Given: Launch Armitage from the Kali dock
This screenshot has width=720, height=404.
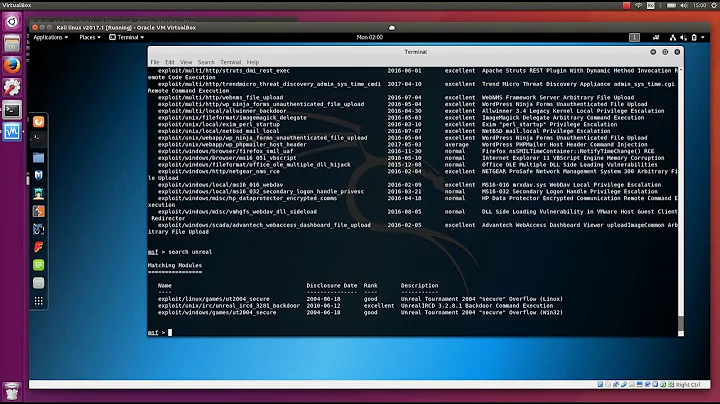Looking at the screenshot, I should [39, 194].
